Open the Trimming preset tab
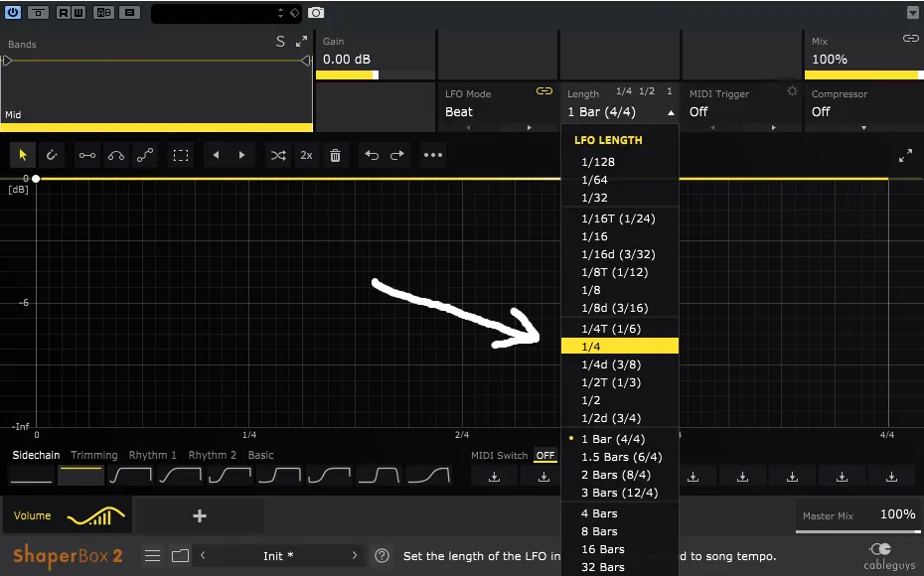Image resolution: width=924 pixels, height=576 pixels. 93,455
